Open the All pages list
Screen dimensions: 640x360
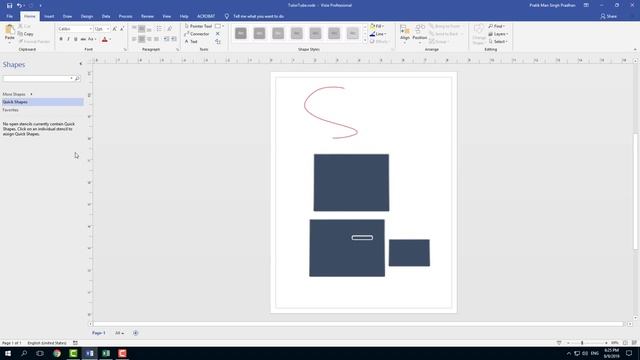[119, 333]
